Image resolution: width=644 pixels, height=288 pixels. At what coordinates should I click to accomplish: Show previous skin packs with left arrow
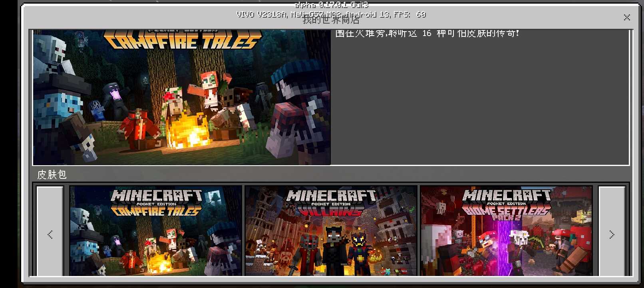[x=50, y=231]
